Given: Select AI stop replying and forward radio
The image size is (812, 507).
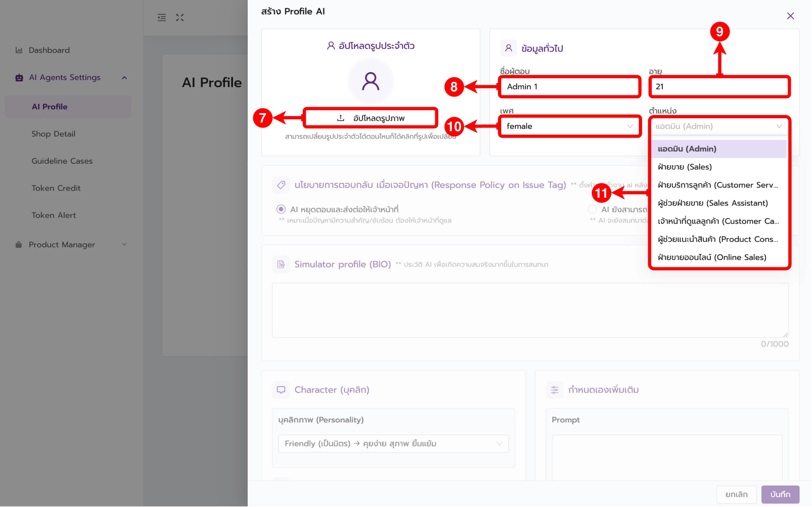Looking at the screenshot, I should click(281, 209).
